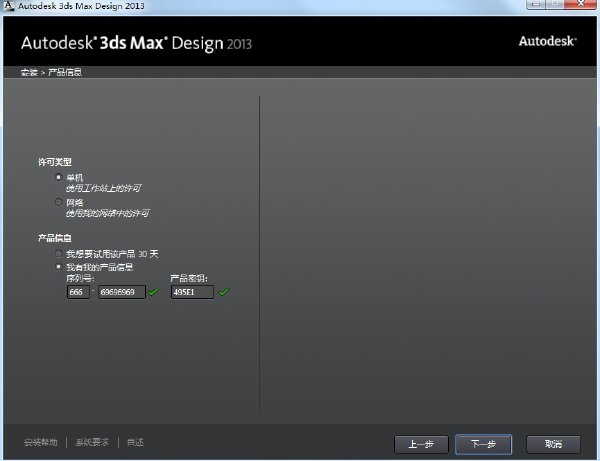Click the Autodesk app icon in title bar
The width and height of the screenshot is (600, 461).
8,6
